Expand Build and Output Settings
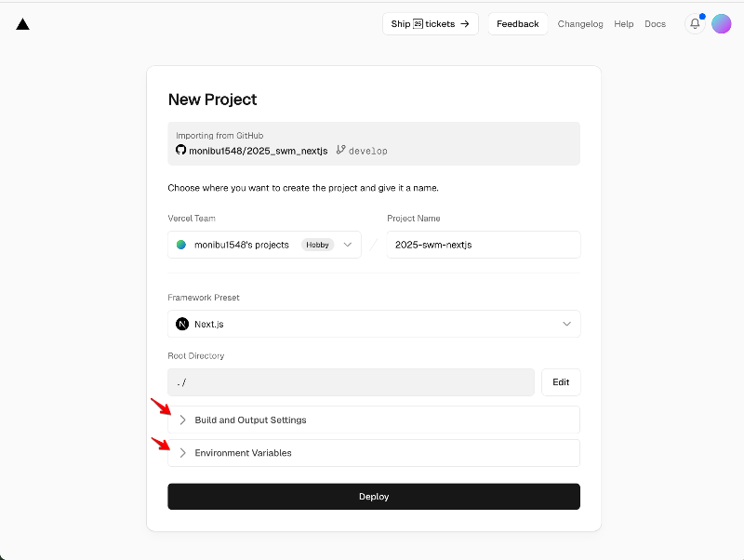This screenshot has height=560, width=744. (x=374, y=420)
